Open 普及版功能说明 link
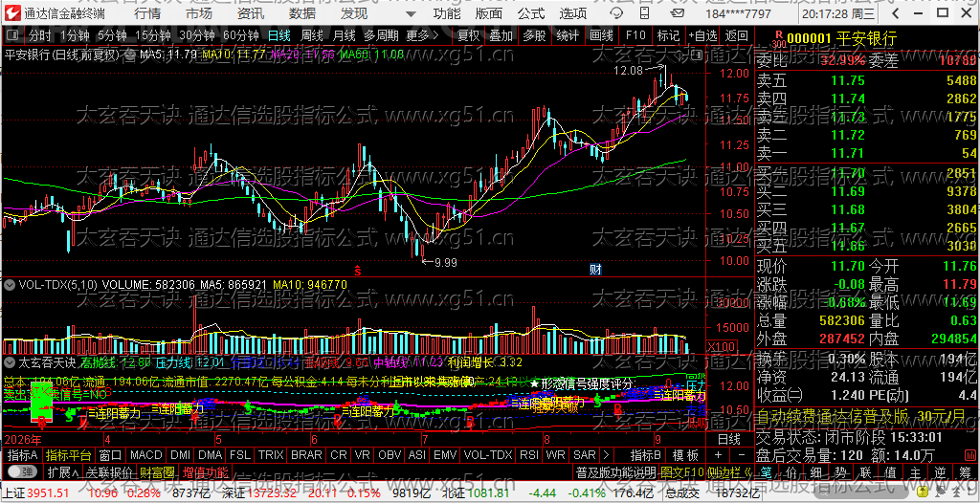 pos(615,471)
